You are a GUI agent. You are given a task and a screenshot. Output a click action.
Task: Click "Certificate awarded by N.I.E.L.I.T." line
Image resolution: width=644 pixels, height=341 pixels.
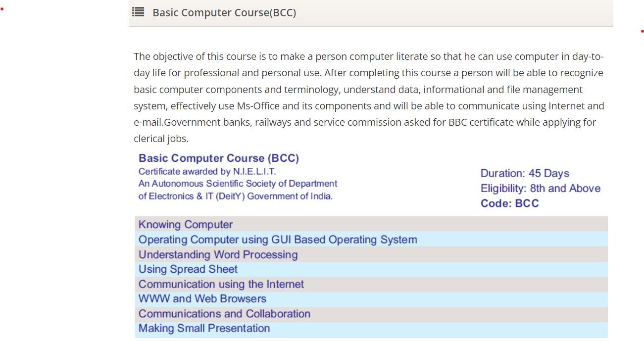(x=207, y=172)
